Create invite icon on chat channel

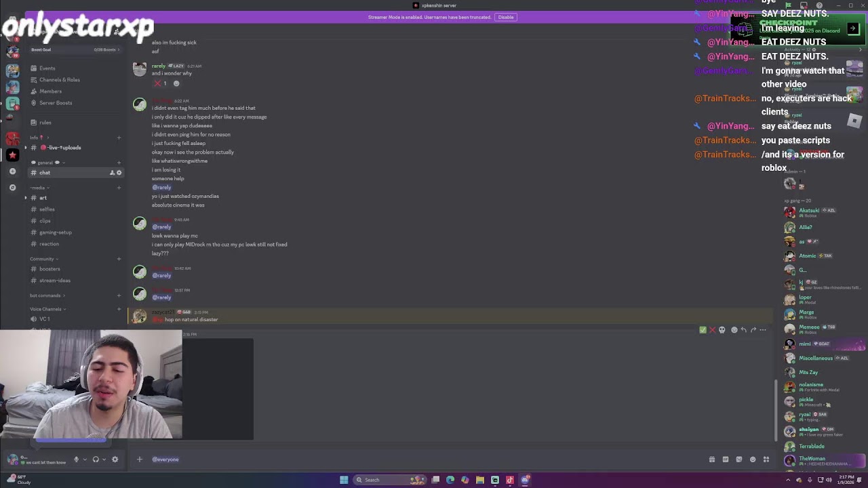coord(112,173)
